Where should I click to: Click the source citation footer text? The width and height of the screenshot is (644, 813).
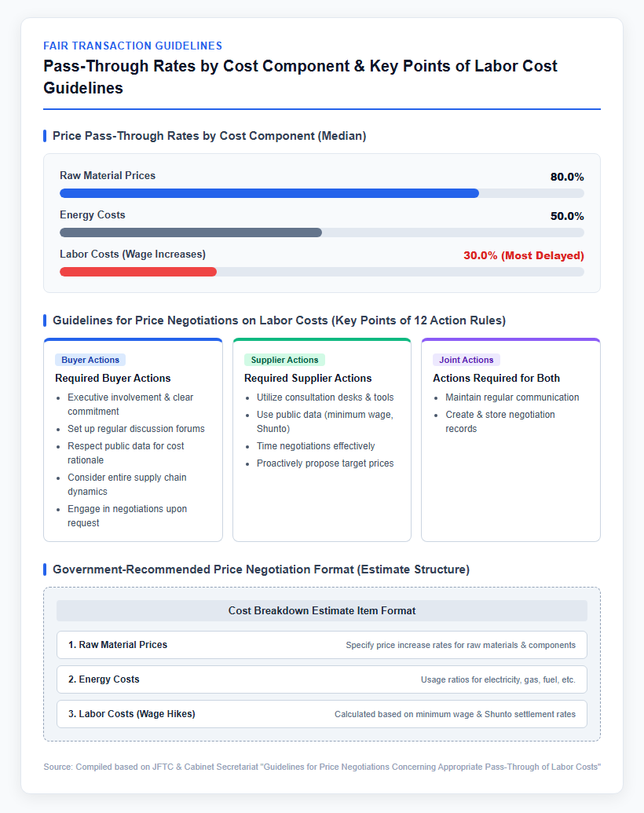point(321,767)
